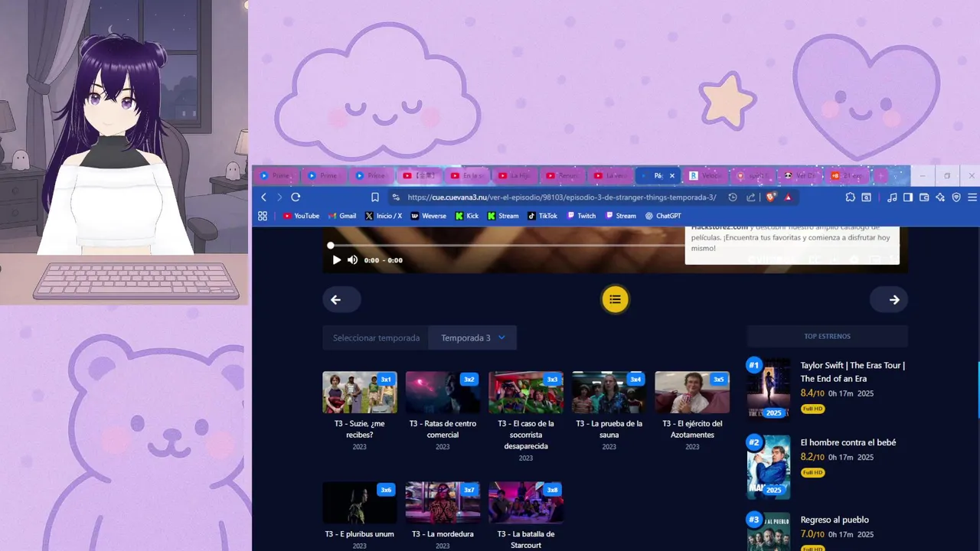Image resolution: width=980 pixels, height=551 pixels.
Task: Switch to the '21 ep' tab
Action: (848, 176)
